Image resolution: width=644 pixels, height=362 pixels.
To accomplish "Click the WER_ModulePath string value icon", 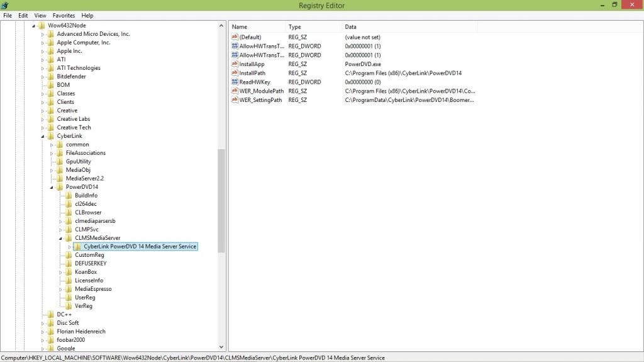I will click(235, 91).
